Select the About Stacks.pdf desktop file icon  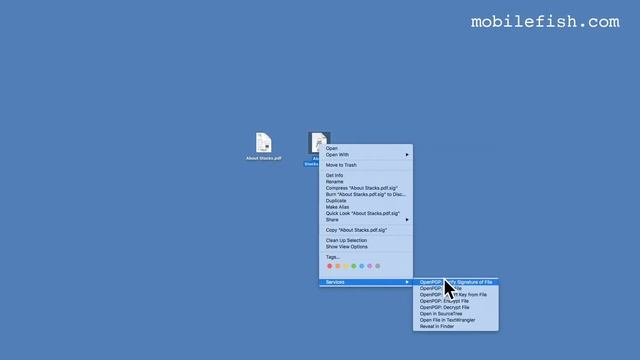point(264,142)
